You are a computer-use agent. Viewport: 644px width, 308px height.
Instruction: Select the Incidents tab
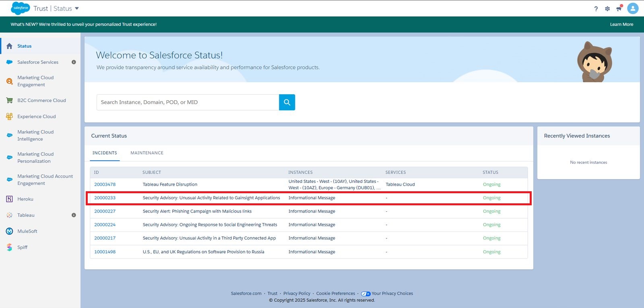click(x=105, y=153)
